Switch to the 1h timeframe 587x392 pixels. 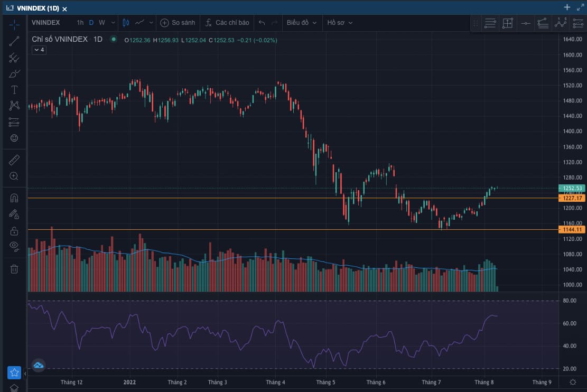80,23
